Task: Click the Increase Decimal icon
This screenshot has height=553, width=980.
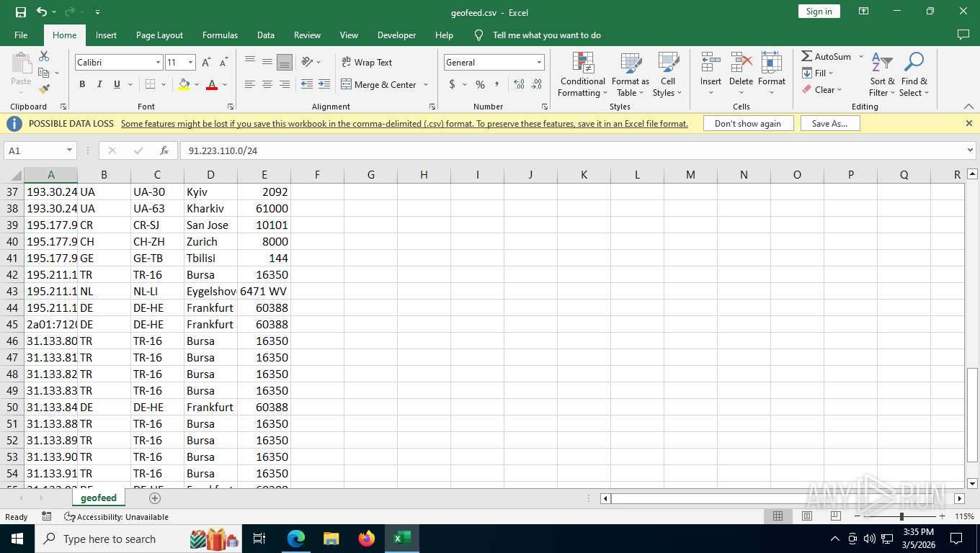Action: click(519, 84)
